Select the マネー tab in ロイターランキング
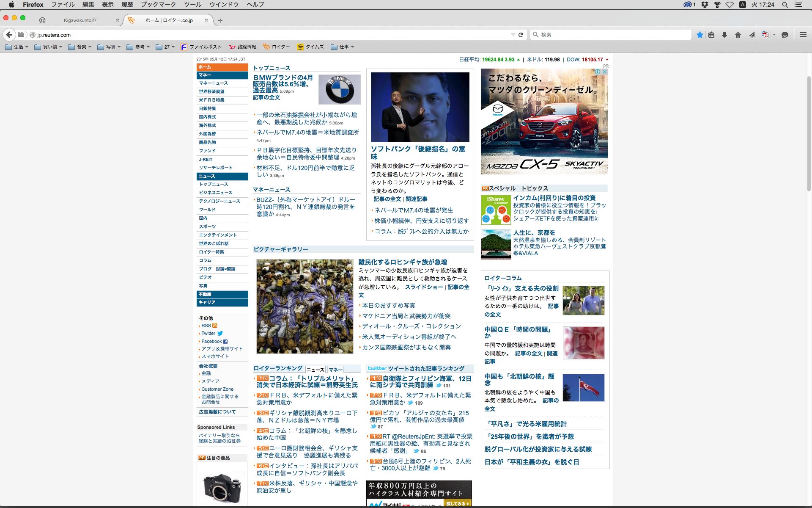The image size is (812, 508). click(x=336, y=370)
